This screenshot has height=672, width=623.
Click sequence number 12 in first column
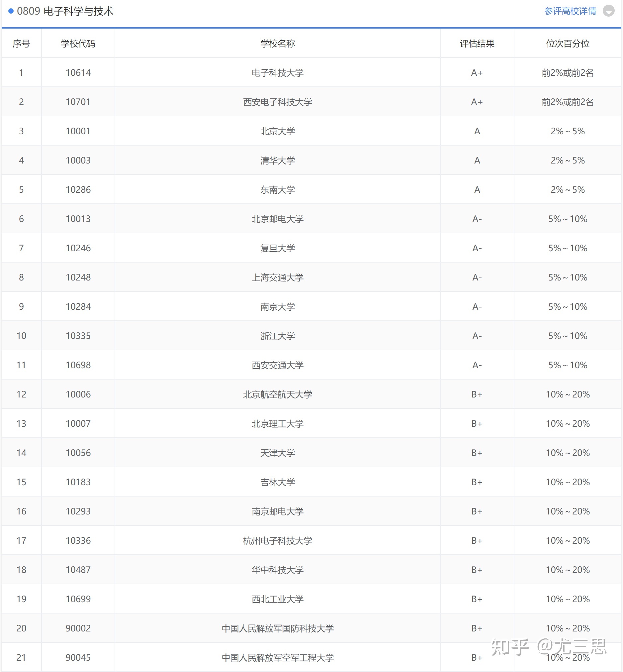click(21, 394)
